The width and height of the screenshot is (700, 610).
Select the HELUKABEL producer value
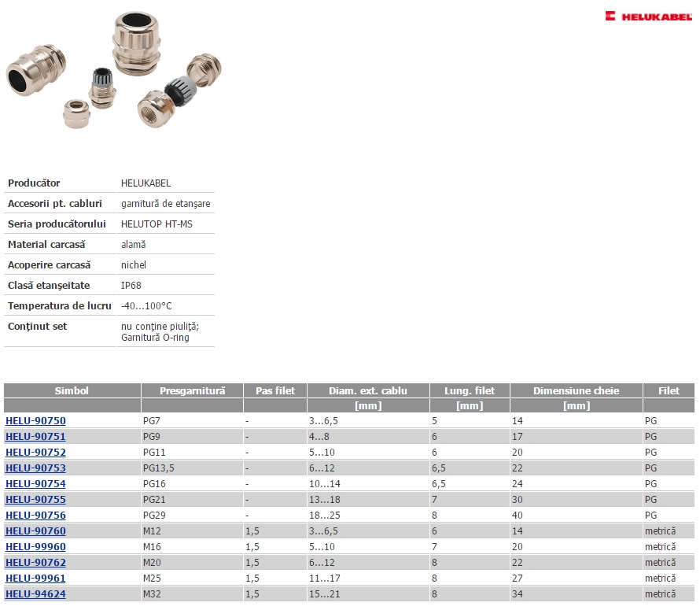click(146, 183)
